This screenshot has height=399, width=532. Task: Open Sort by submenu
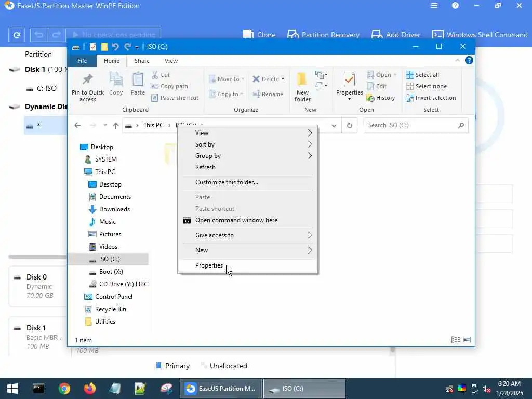(248, 144)
